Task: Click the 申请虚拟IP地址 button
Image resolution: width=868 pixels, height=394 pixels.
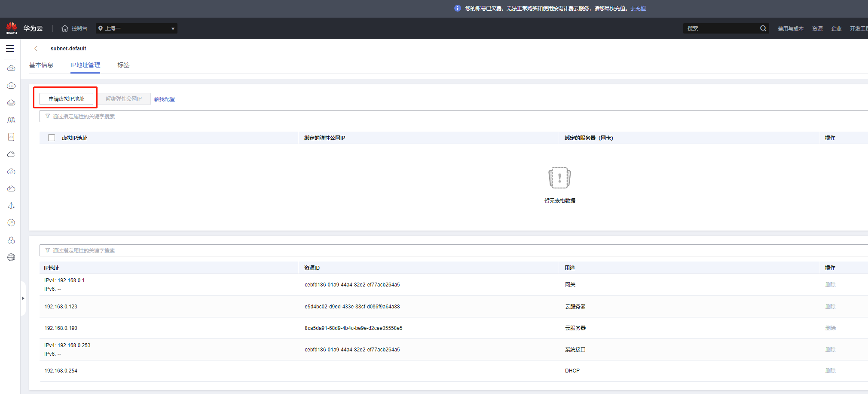Action: [66, 99]
